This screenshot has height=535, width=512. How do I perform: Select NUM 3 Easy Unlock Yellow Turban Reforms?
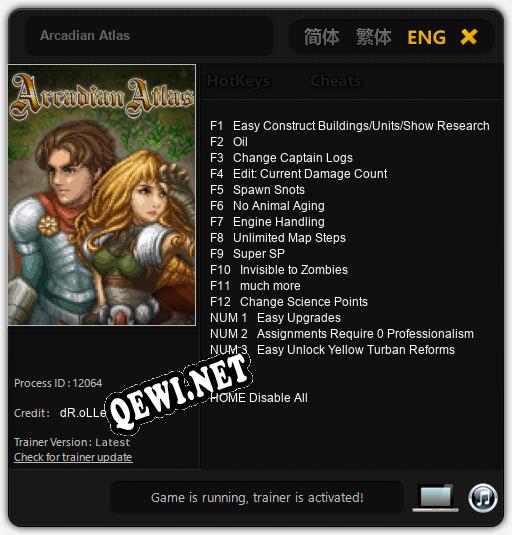click(332, 350)
